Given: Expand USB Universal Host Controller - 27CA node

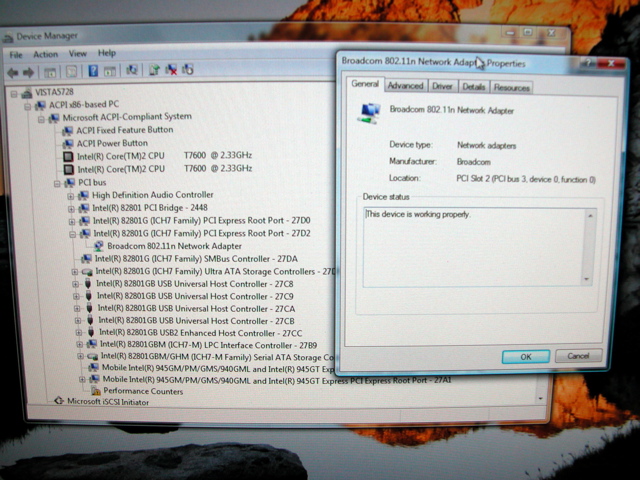Looking at the screenshot, I should pos(77,309).
